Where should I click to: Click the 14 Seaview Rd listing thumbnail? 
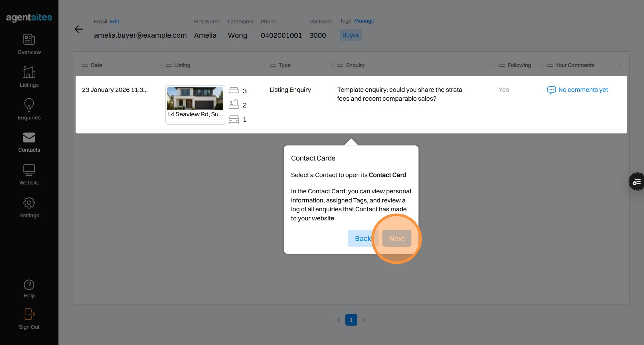195,98
